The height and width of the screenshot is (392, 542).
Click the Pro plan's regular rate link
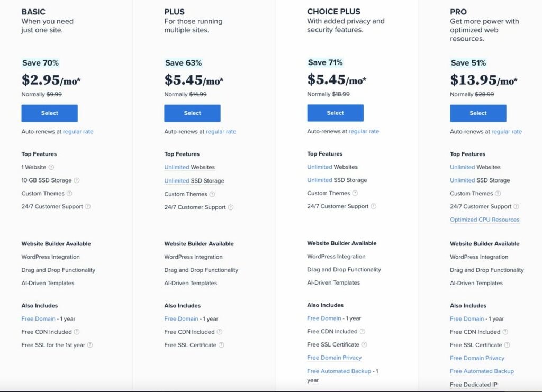pyautogui.click(x=507, y=132)
